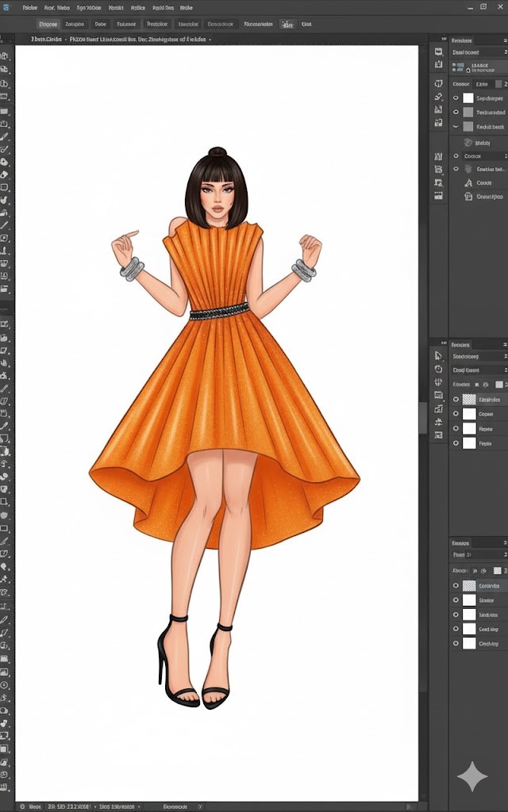Click the first button in the options bar
508x812 pixels.
coord(48,24)
